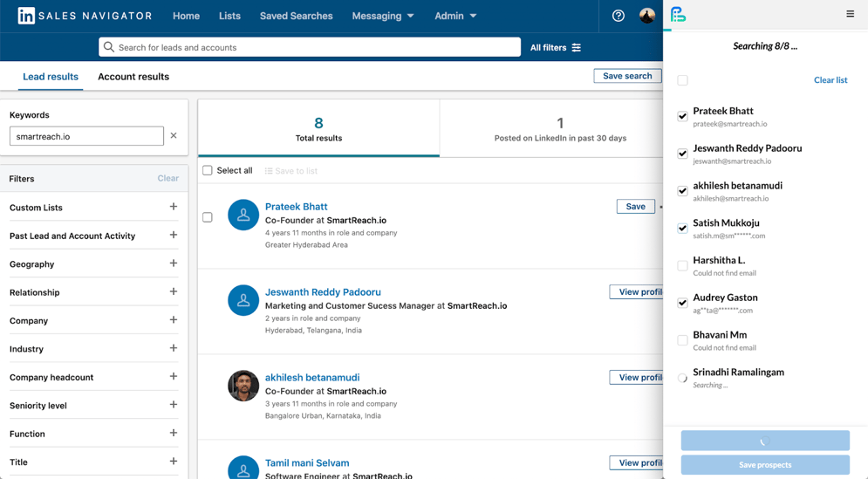Expand the Geography filter
The height and width of the screenshot is (479, 868).
pos(174,263)
